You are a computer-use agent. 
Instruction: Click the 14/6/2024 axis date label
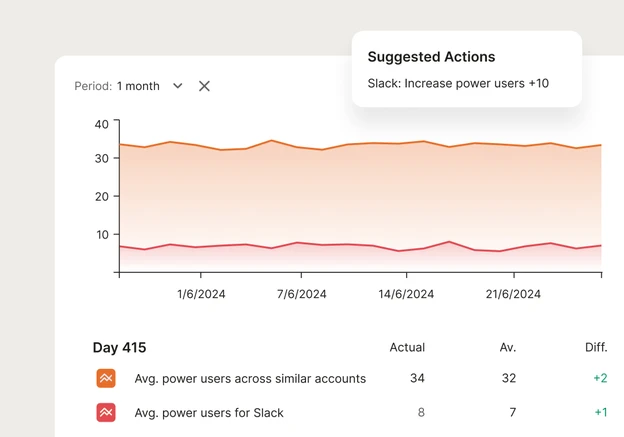(x=406, y=294)
